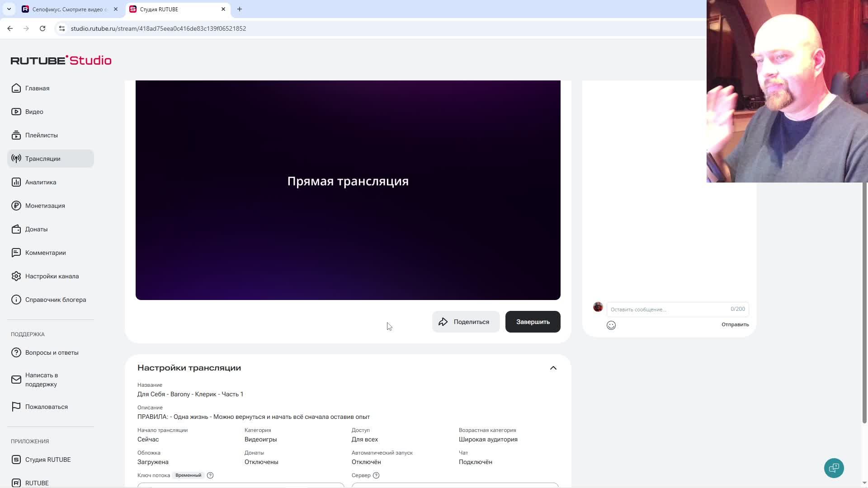Open the browser tab search dropdown
The height and width of the screenshot is (488, 868).
[x=9, y=9]
